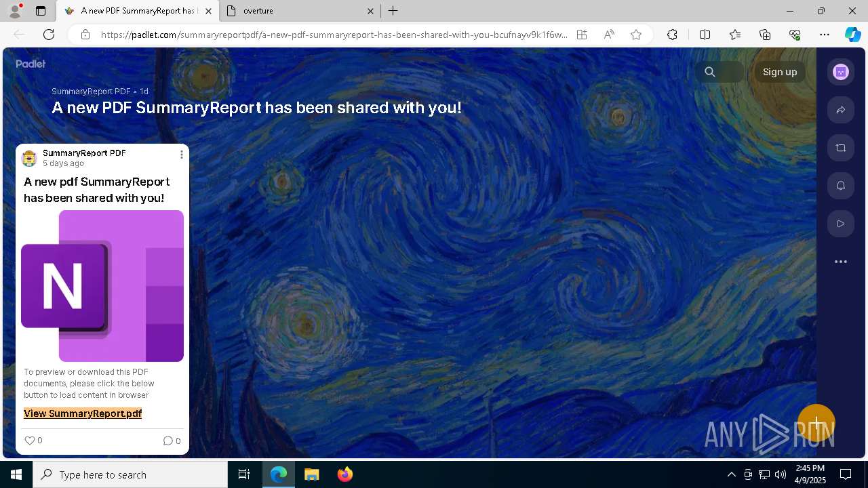The height and width of the screenshot is (488, 868).
Task: Open Action Center notifications icon
Action: (846, 474)
